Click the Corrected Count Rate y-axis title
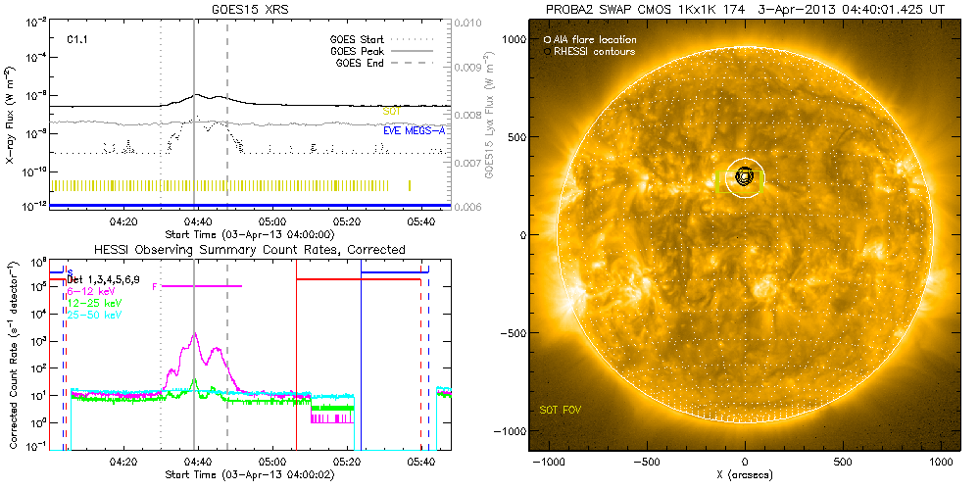 pos(11,355)
